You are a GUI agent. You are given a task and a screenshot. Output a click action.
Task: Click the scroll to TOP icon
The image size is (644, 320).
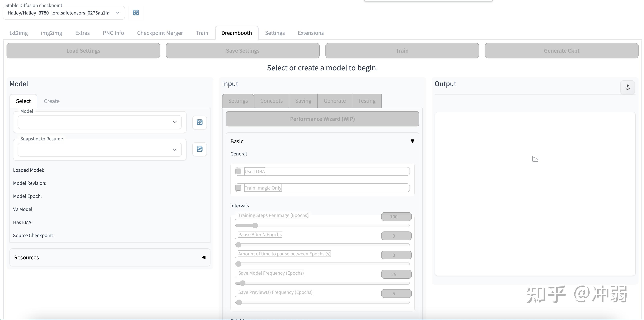[627, 87]
